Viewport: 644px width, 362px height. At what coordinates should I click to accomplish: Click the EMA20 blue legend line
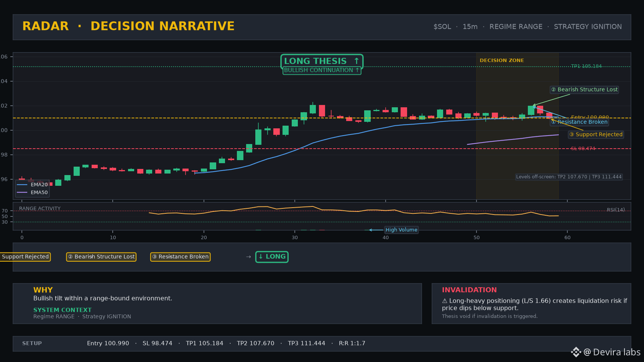[22, 185]
